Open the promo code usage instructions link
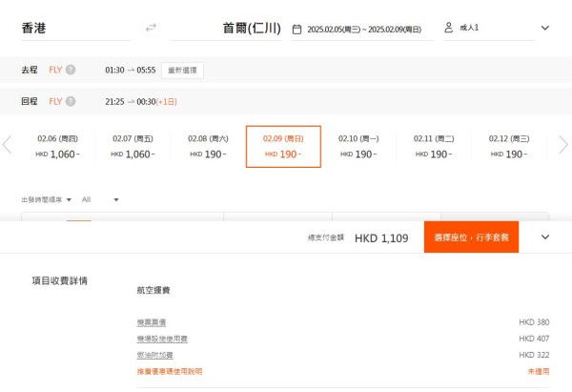The width and height of the screenshot is (572, 392). (170, 372)
